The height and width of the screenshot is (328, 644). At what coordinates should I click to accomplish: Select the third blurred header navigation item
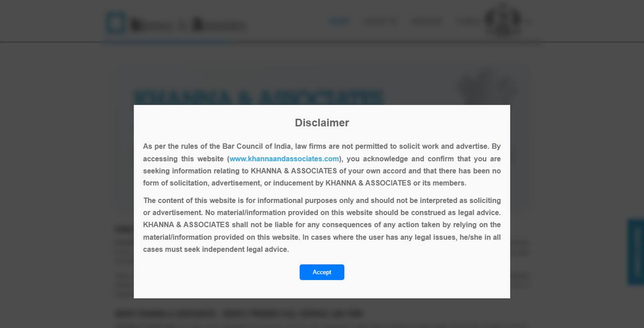coord(426,21)
